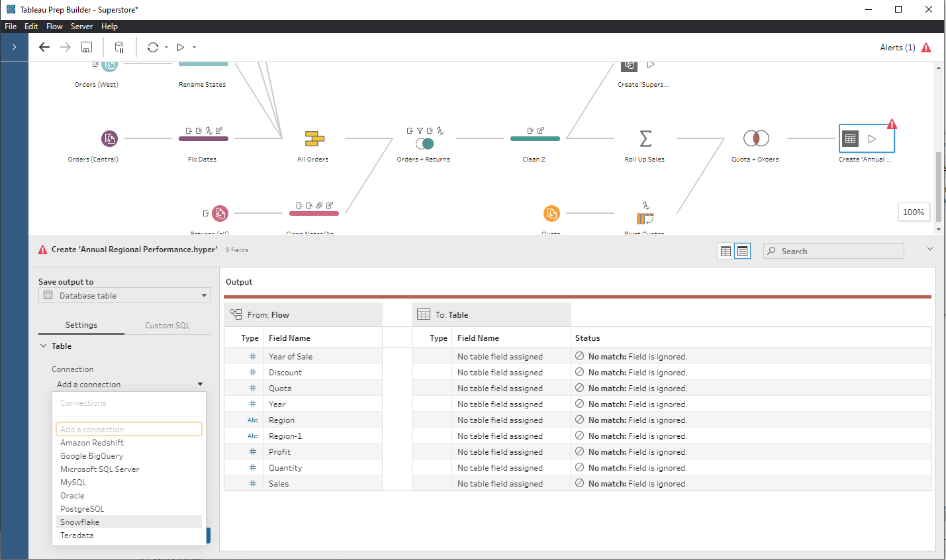Open the Flow menu

coord(54,26)
